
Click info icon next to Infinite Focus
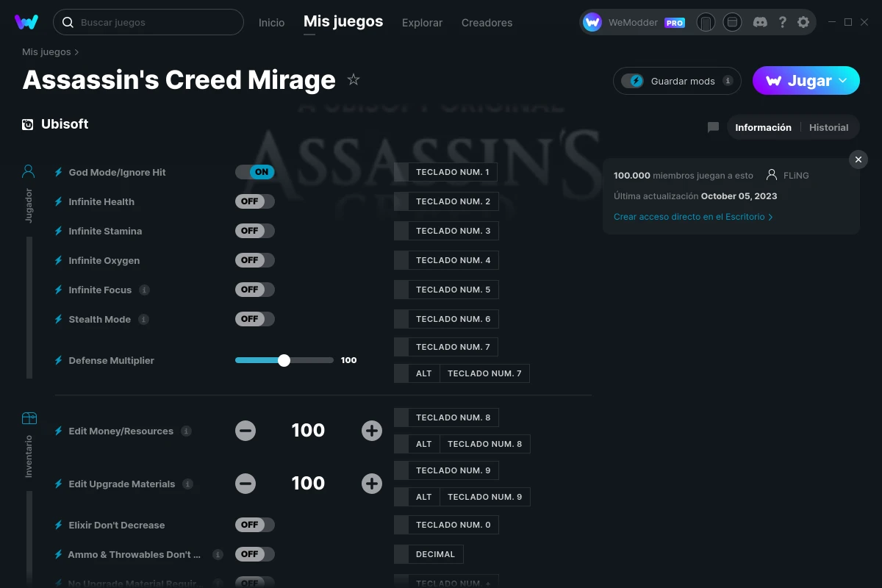coord(145,290)
